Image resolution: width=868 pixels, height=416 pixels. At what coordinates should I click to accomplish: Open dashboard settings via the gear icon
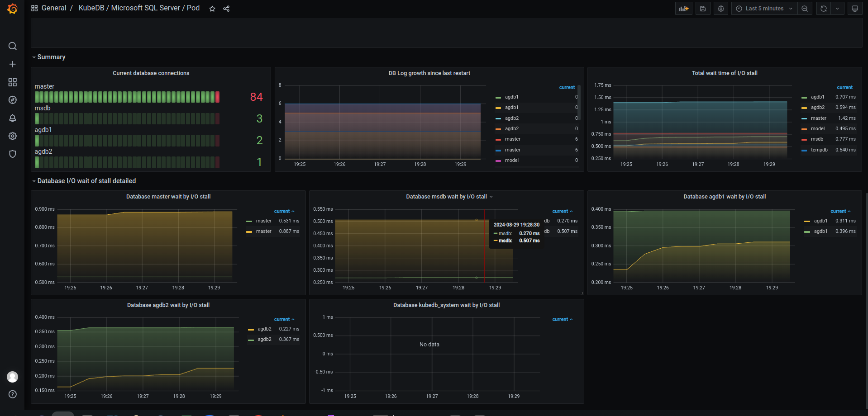click(720, 8)
